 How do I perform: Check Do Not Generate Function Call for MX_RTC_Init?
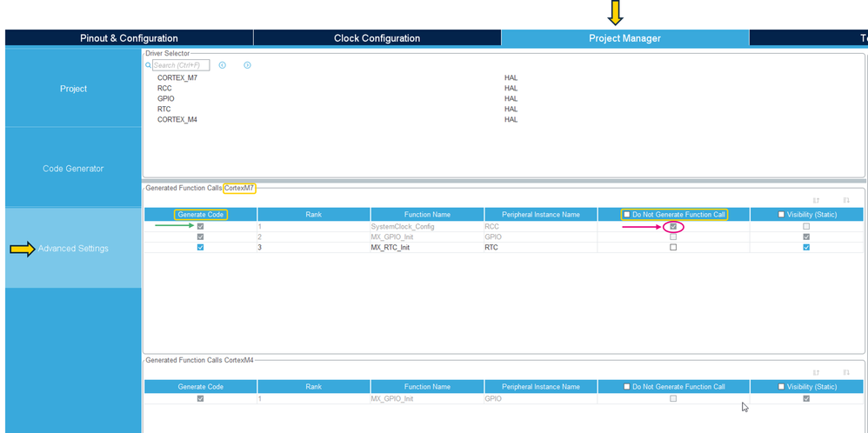[673, 248]
